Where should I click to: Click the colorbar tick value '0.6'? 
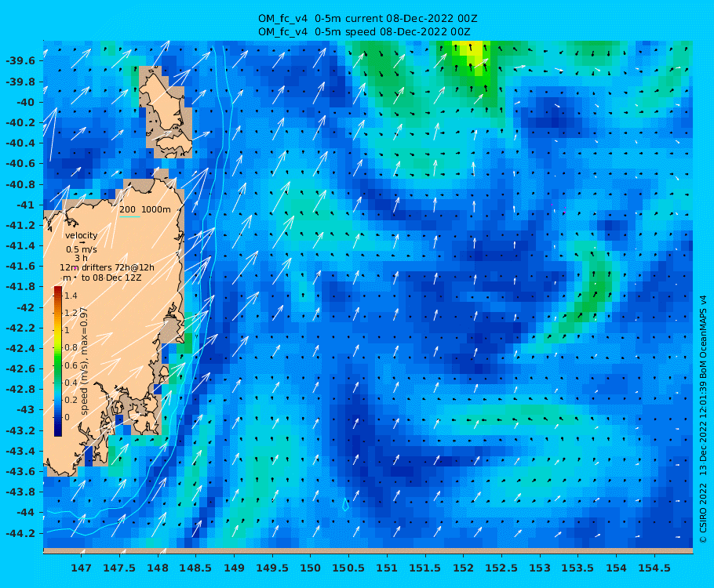71,365
